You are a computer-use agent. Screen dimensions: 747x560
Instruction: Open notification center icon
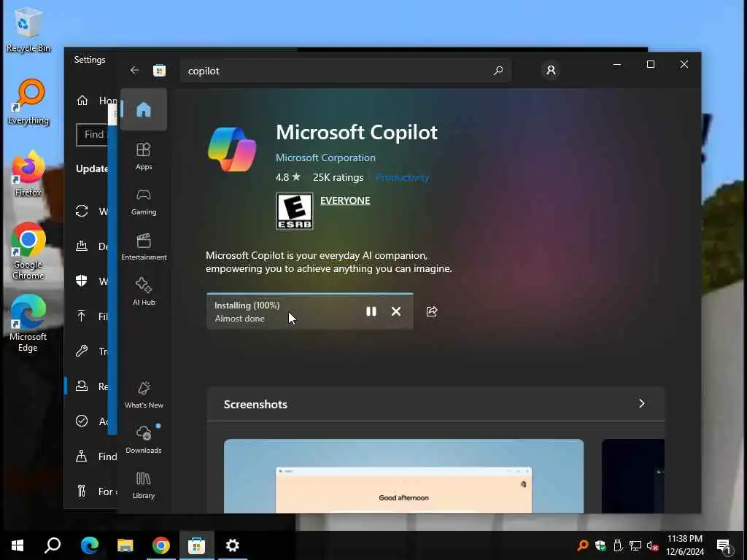tap(724, 546)
